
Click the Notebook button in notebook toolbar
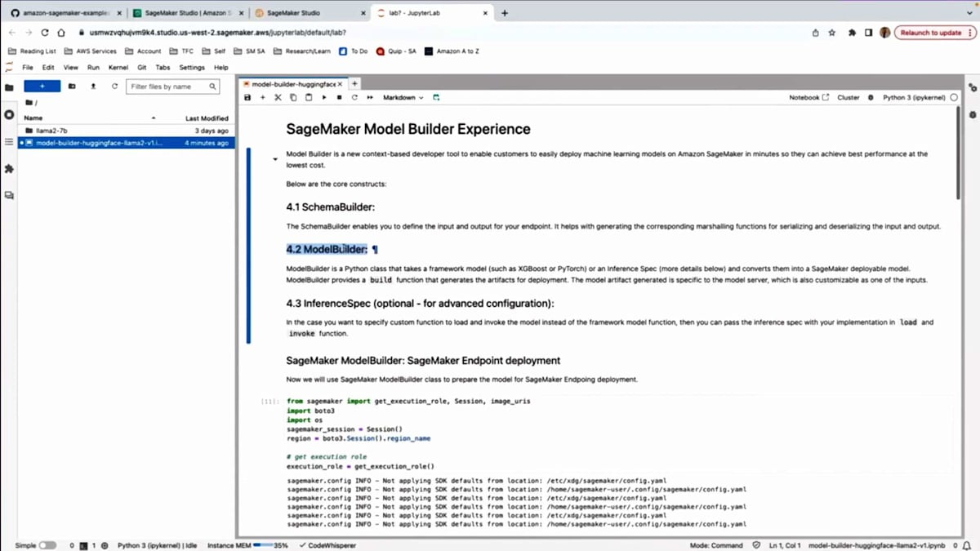click(x=808, y=97)
